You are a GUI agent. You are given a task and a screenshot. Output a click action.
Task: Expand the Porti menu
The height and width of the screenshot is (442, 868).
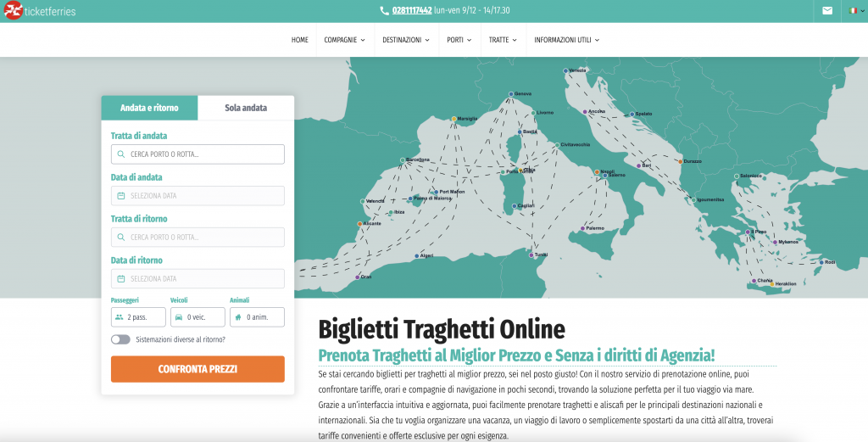click(x=459, y=40)
